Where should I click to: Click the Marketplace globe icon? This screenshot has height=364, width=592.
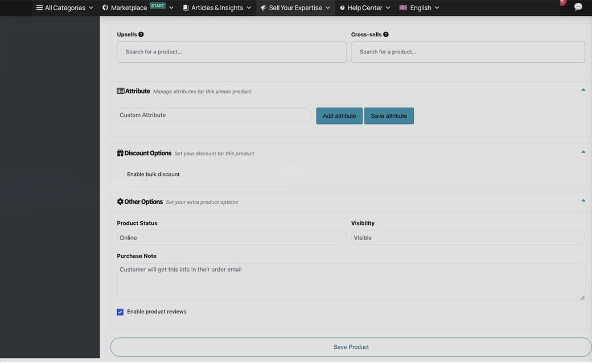pyautogui.click(x=104, y=7)
